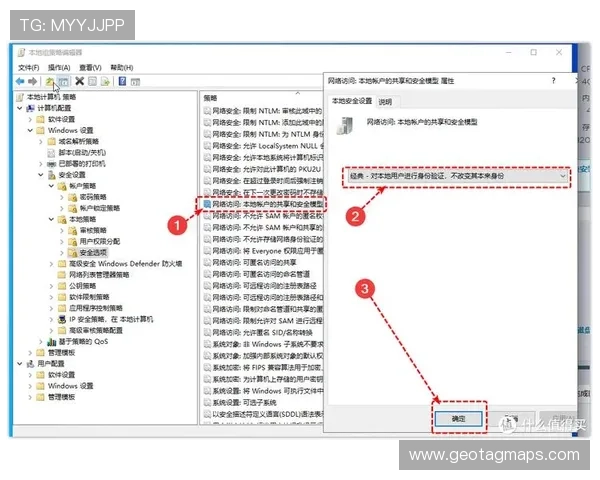600x480 pixels.
Task: Open the 查看(V) menu
Action: click(90, 68)
